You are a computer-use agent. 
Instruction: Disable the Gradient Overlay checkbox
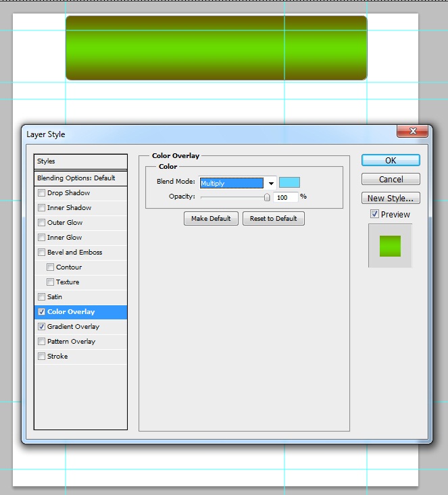(x=41, y=326)
